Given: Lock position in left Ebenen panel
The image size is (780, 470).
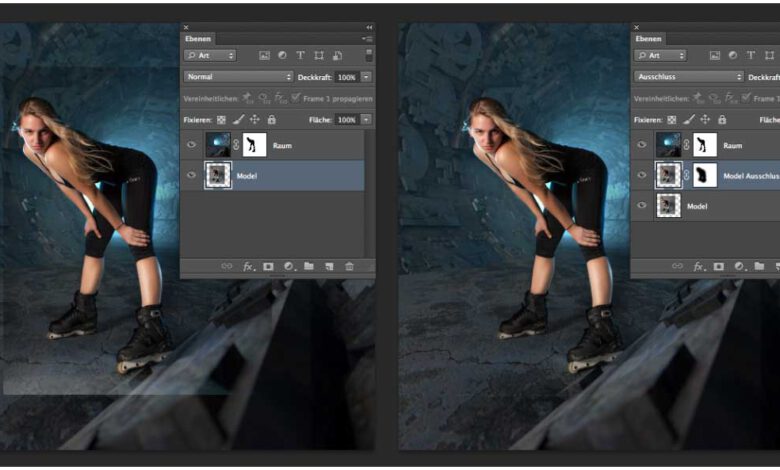Looking at the screenshot, I should (x=255, y=119).
